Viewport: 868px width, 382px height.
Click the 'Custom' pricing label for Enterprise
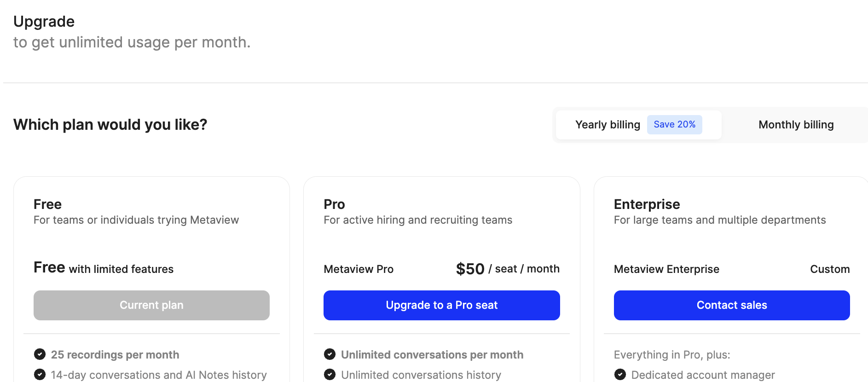pyautogui.click(x=830, y=269)
